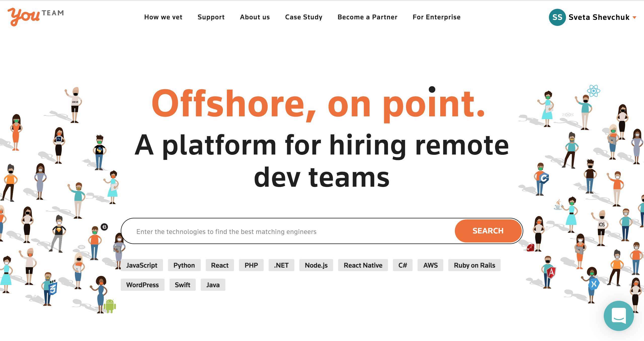Go to the Case Study page
The width and height of the screenshot is (644, 341).
pyautogui.click(x=303, y=17)
